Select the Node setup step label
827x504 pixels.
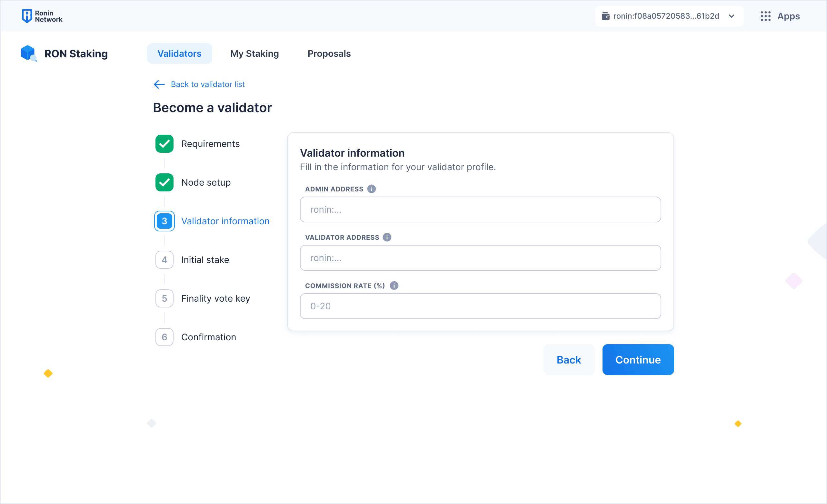click(206, 182)
